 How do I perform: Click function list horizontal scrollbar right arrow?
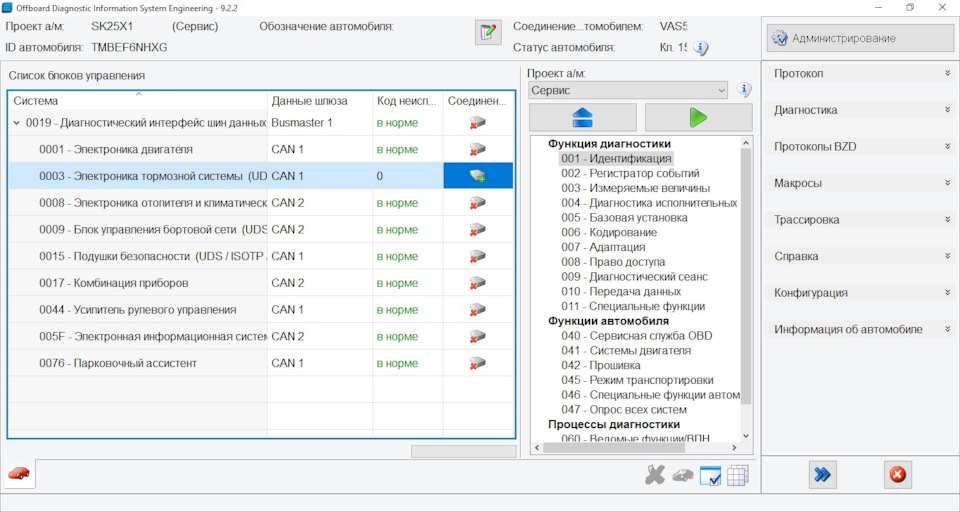735,448
